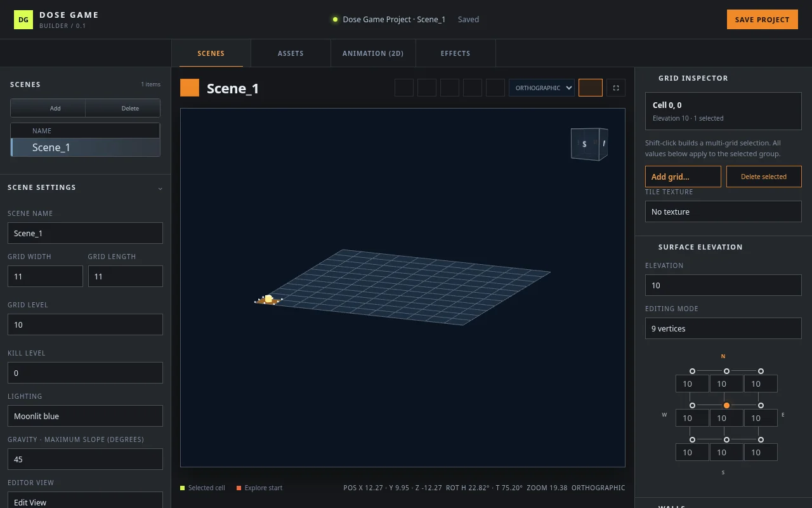Click the green saved-status dot
812x508 pixels.
pos(335,20)
